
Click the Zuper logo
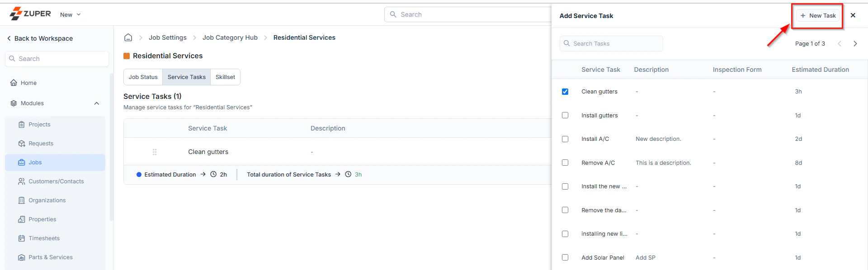click(30, 14)
